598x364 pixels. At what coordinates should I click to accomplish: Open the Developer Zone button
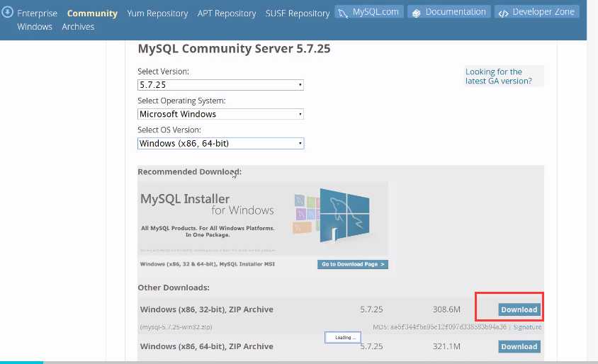(536, 12)
